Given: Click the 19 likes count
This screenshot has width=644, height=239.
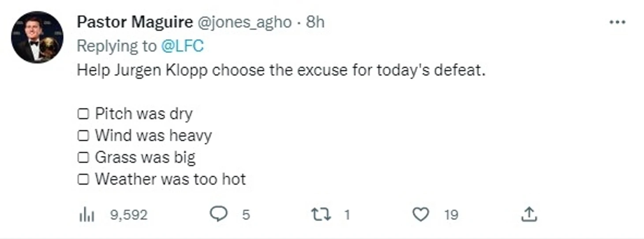Looking at the screenshot, I should tap(451, 215).
